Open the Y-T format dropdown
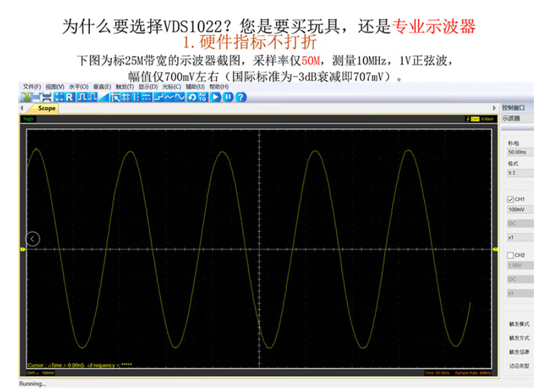This screenshot has height=392, width=548. [520, 173]
